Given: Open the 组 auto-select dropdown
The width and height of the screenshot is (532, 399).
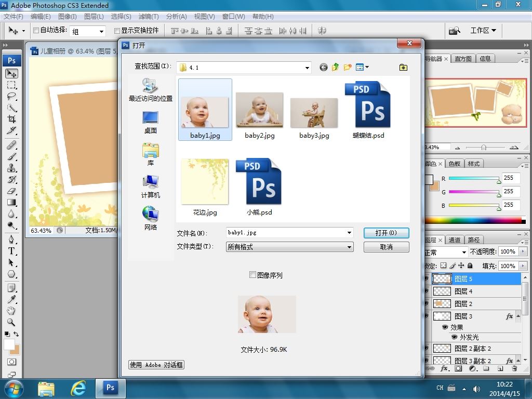Looking at the screenshot, I should click(101, 32).
